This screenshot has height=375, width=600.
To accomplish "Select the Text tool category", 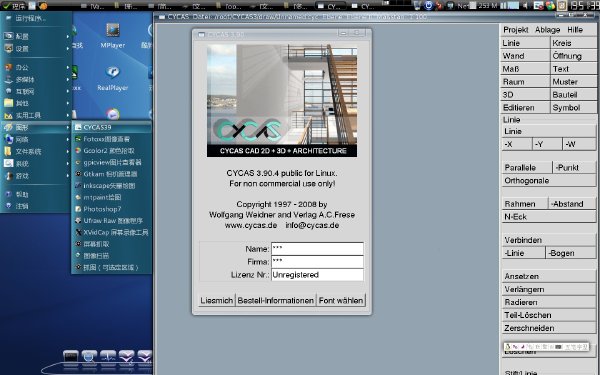I will click(x=573, y=69).
